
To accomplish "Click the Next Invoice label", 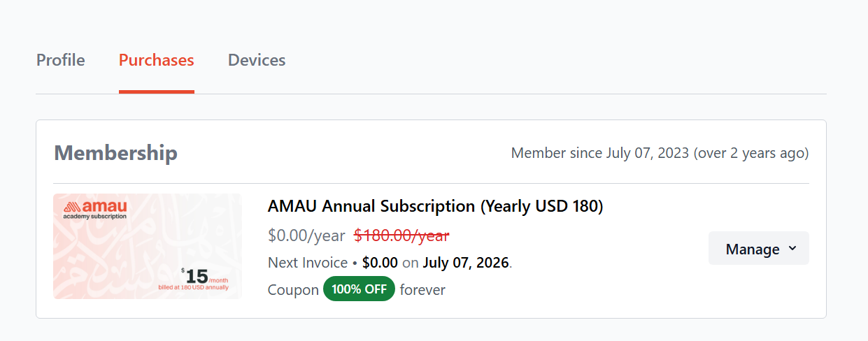I will (x=308, y=263).
